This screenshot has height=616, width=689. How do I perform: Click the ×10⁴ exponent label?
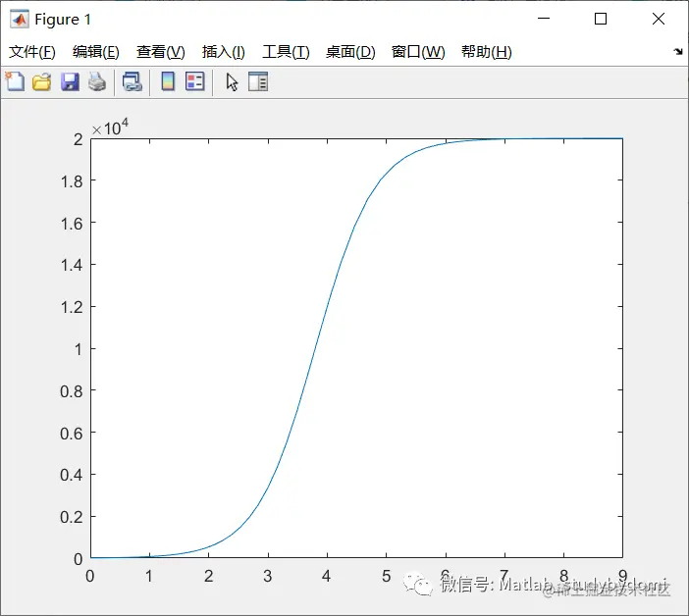click(110, 128)
